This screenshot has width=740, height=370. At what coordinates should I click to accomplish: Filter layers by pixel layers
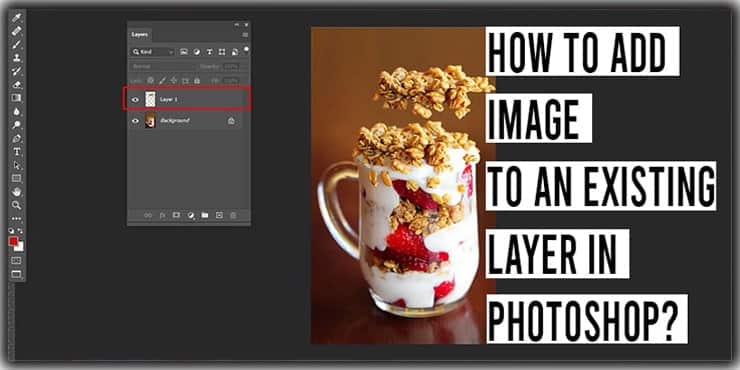[x=184, y=52]
